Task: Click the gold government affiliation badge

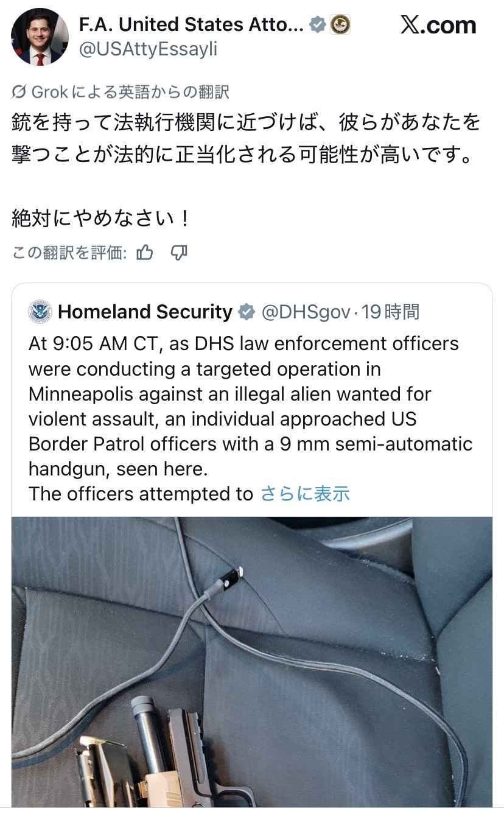Action: click(340, 25)
